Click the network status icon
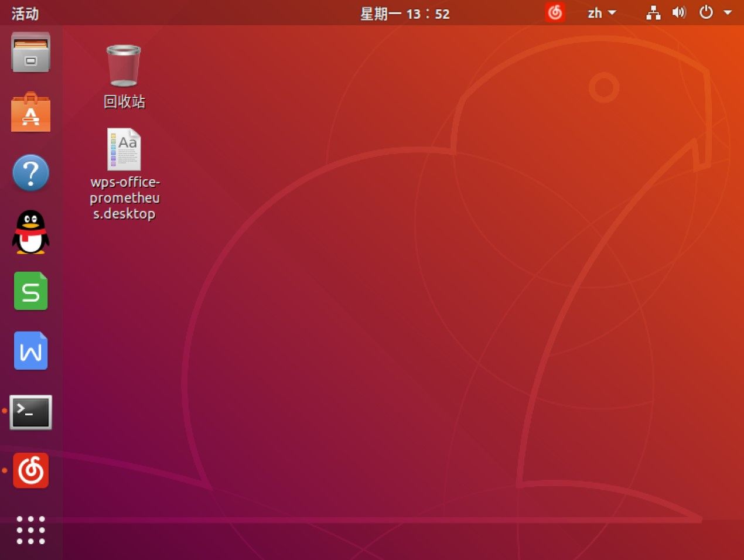Screen dimensions: 744x560 click(653, 13)
